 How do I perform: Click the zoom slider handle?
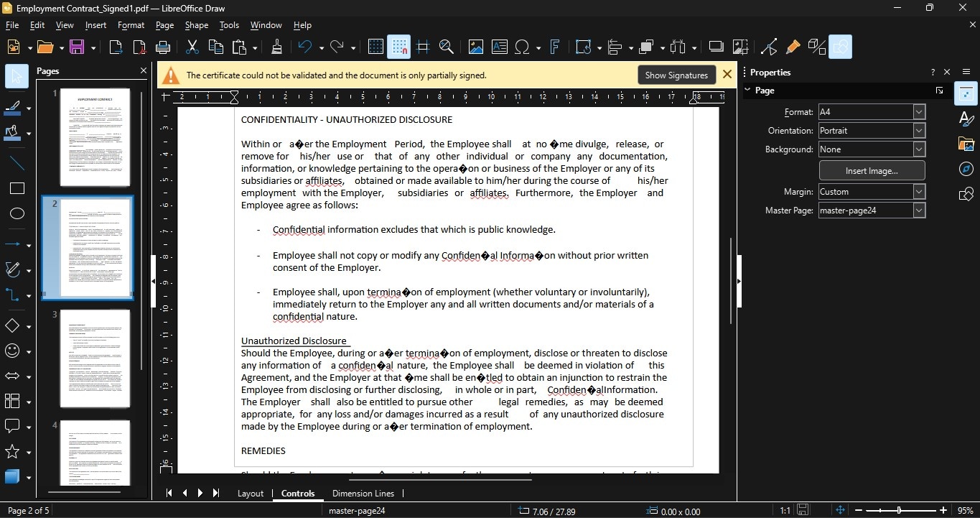click(x=899, y=510)
